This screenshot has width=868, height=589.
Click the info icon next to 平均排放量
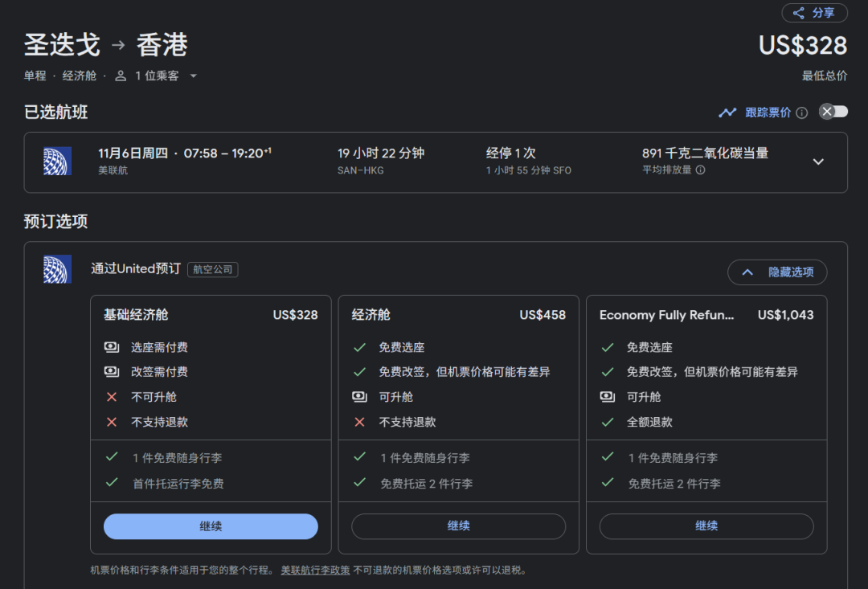point(700,170)
